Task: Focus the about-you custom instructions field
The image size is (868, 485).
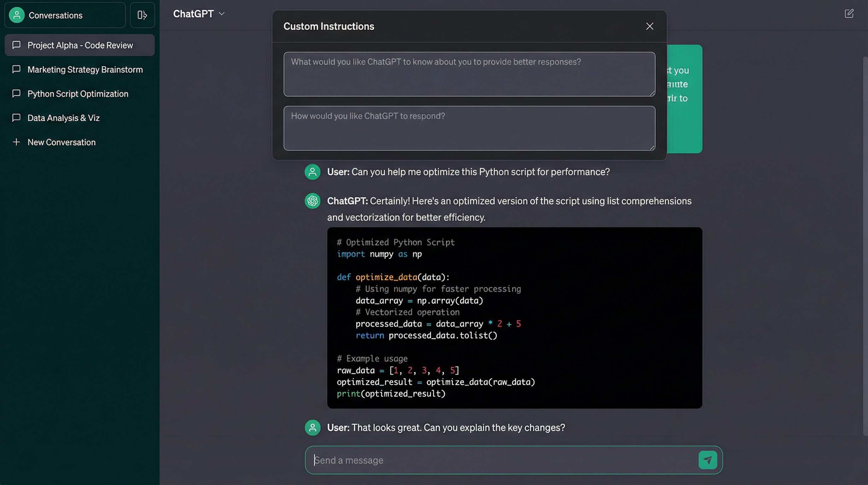Action: (469, 74)
